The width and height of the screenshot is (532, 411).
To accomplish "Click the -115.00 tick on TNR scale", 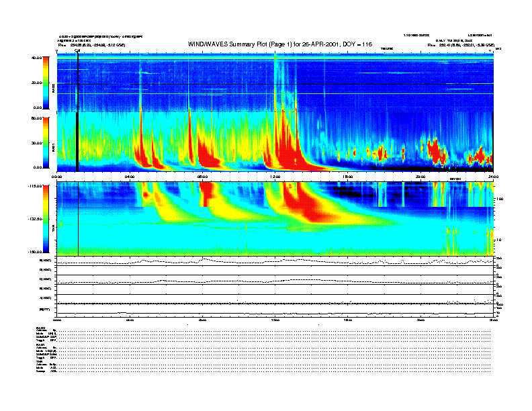I will click(36, 186).
